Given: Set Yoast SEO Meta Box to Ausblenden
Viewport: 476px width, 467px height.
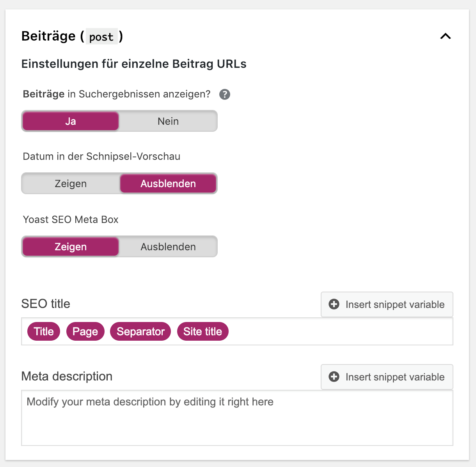Looking at the screenshot, I should tap(168, 247).
